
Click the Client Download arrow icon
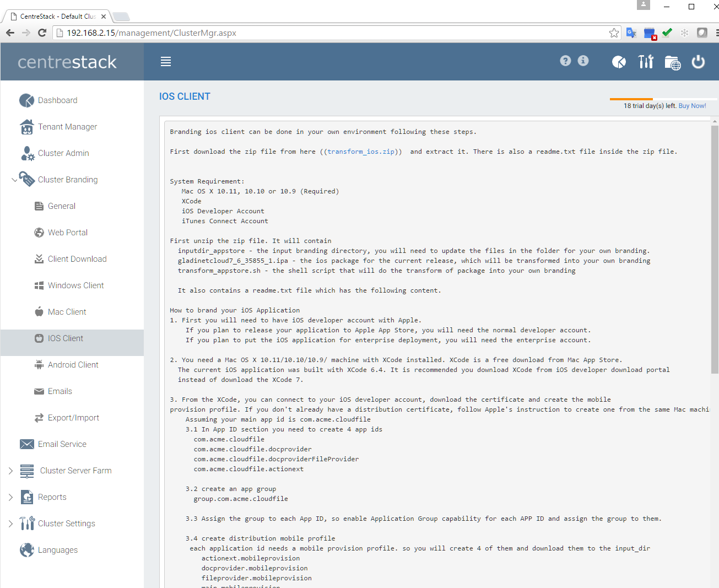pyautogui.click(x=39, y=259)
